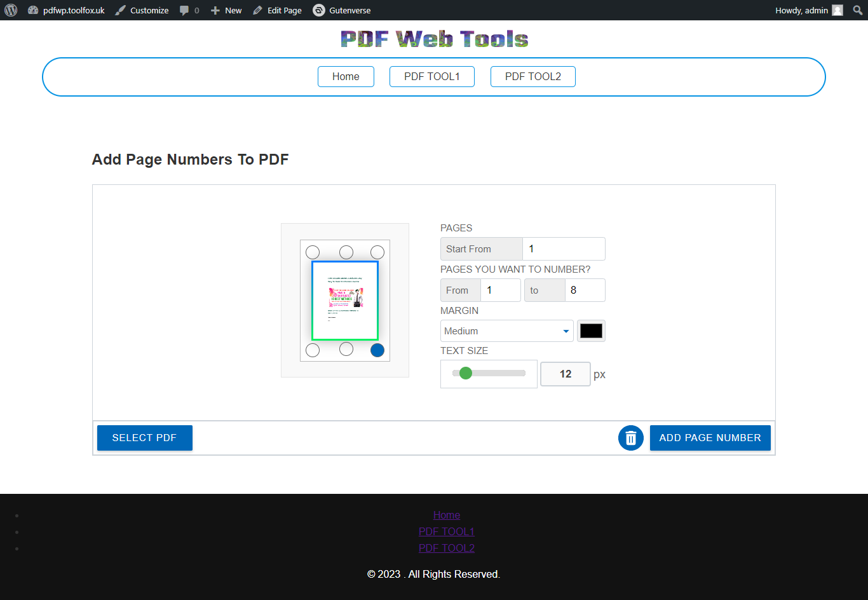Click the WordPress logo icon
Image resolution: width=868 pixels, height=600 pixels.
(x=11, y=10)
